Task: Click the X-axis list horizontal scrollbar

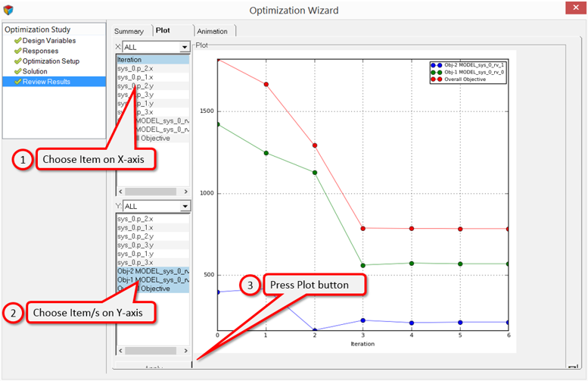Action: coord(151,192)
